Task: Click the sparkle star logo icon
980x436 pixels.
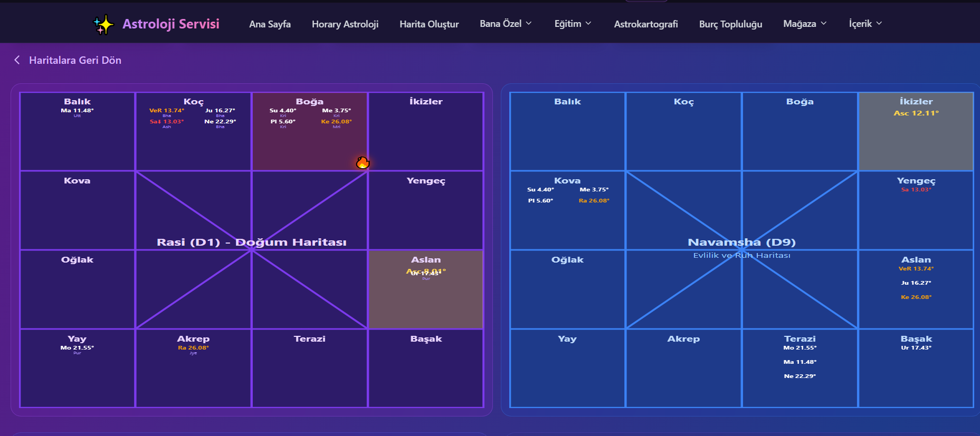Action: click(x=103, y=24)
